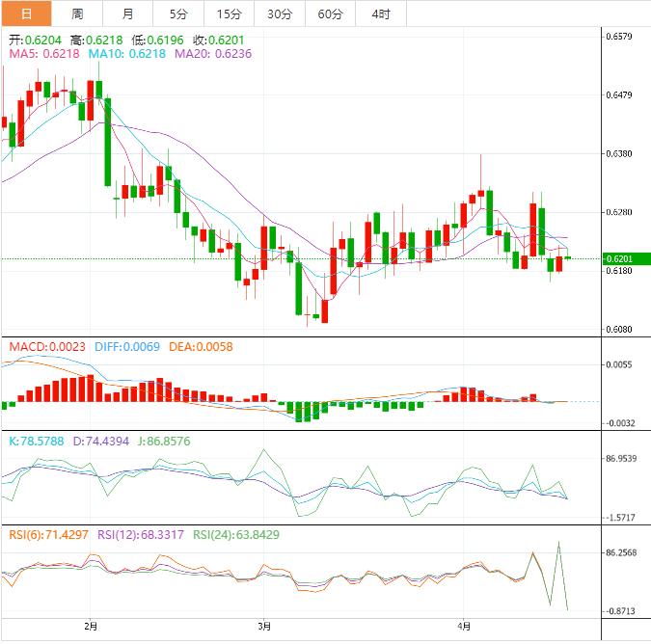This screenshot has height=644, width=651.
Task: Click the high price 高:0.6218
Action: 96,40
